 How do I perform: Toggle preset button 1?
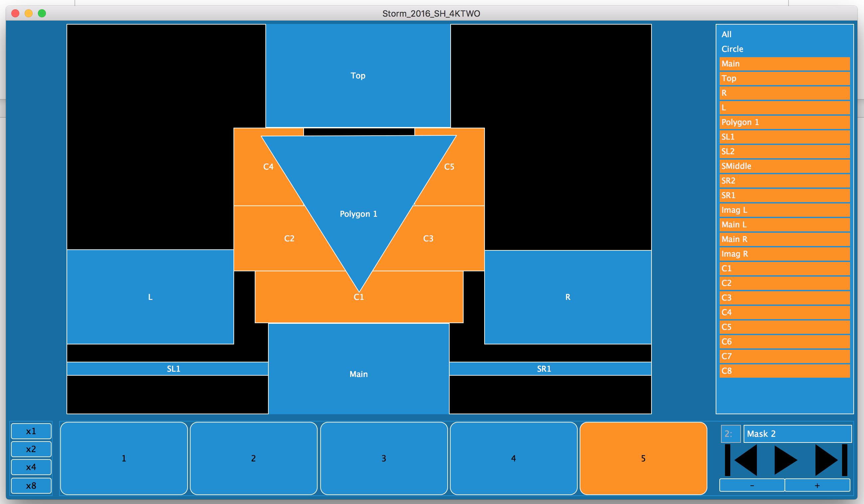tap(124, 458)
